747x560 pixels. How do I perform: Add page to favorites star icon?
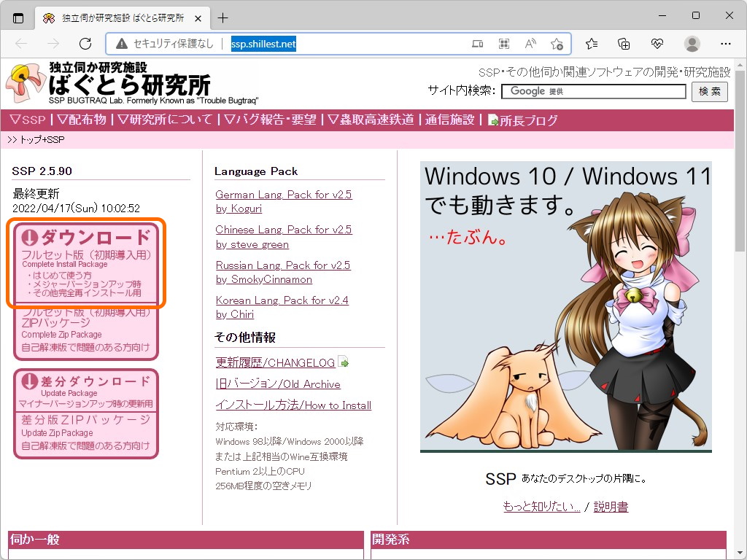coord(557,44)
